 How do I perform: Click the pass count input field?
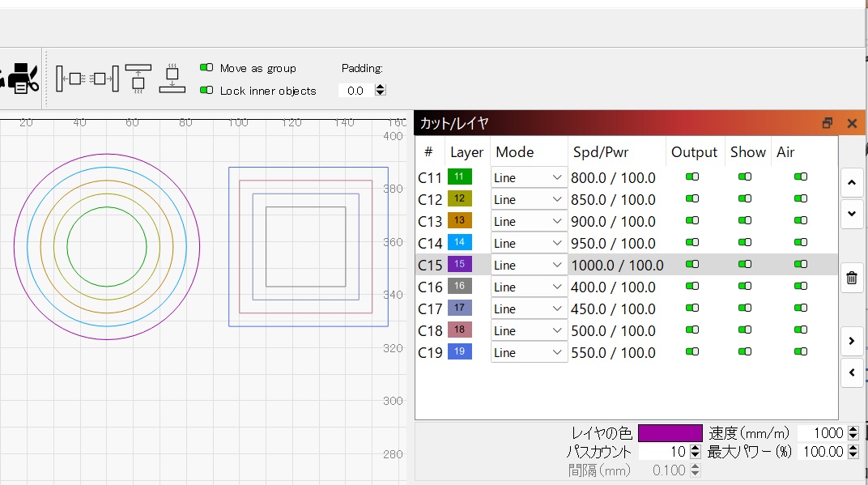click(662, 452)
